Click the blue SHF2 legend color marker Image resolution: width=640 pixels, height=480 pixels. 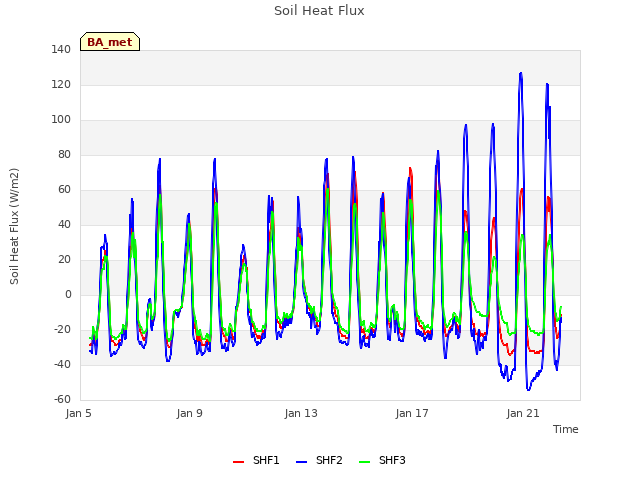tap(301, 462)
